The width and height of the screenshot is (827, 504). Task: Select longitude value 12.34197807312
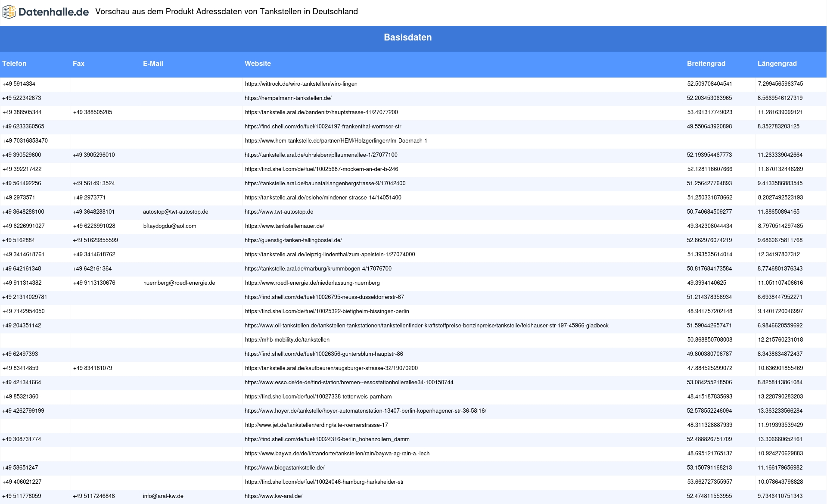[779, 255]
